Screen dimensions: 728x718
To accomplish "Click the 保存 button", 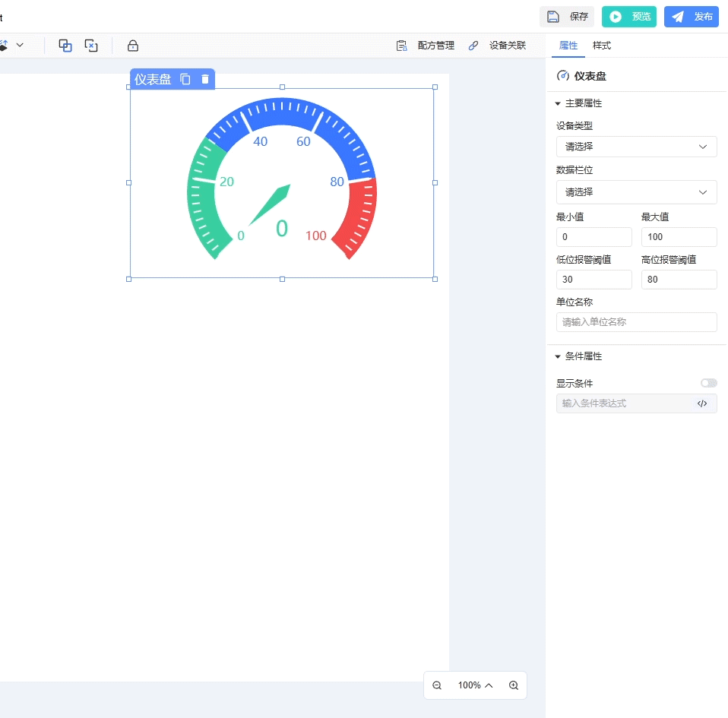I will 567,17.
